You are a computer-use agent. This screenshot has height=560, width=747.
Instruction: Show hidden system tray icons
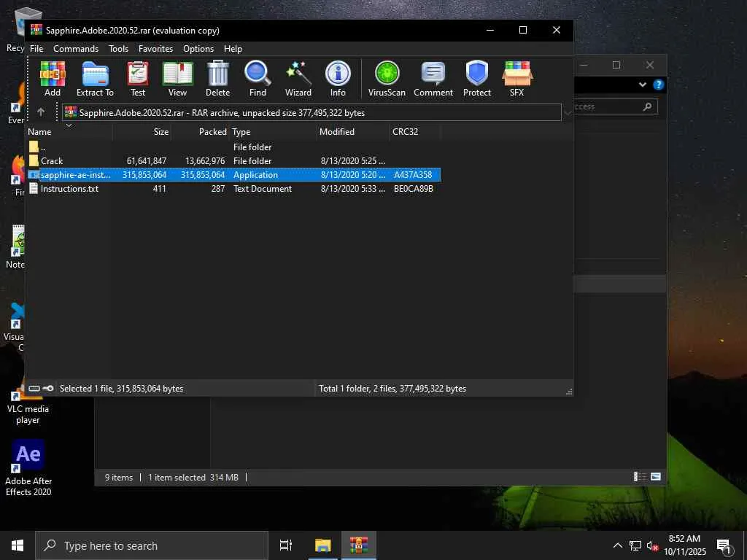[617, 545]
